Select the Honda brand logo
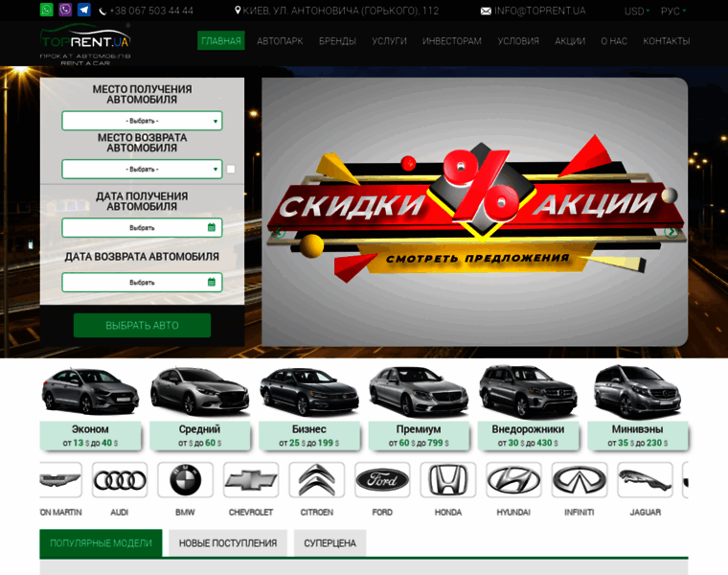Image resolution: width=728 pixels, height=575 pixels. (448, 480)
